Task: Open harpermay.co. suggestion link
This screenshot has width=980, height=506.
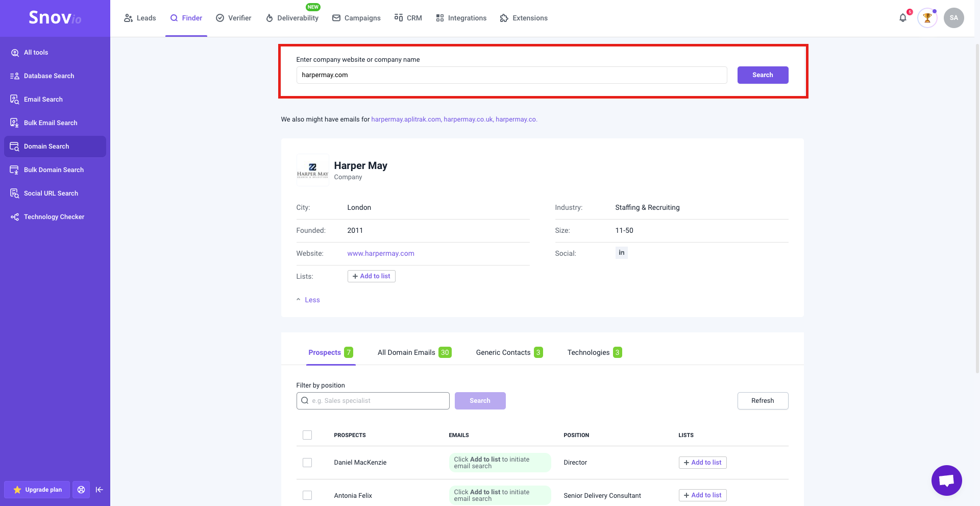Action: (516, 119)
